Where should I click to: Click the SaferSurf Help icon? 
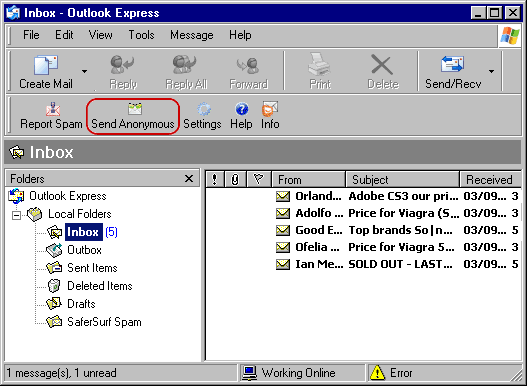242,109
